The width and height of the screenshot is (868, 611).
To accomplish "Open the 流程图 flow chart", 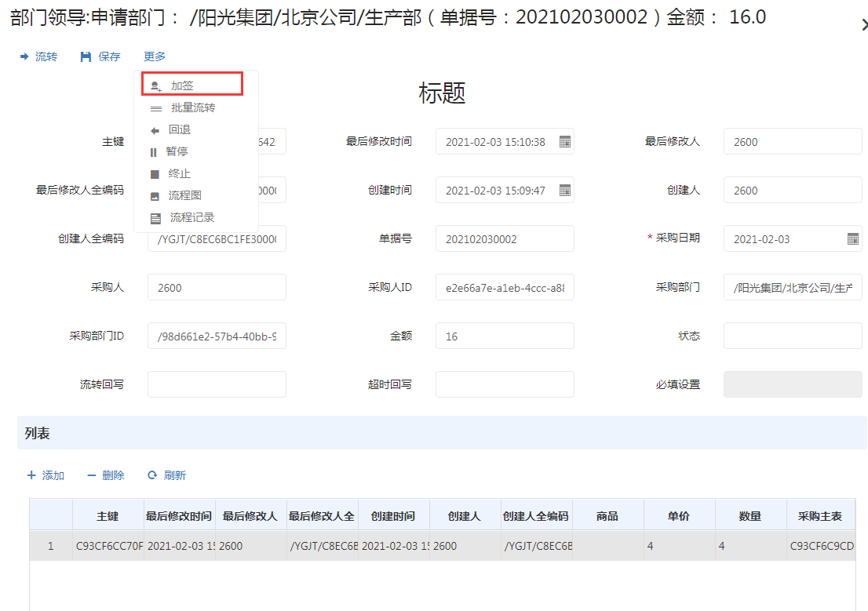I will coord(185,195).
